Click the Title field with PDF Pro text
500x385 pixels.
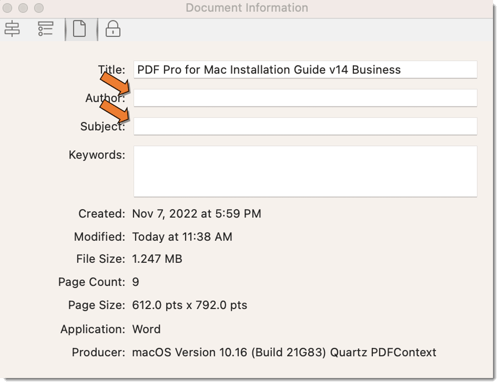point(305,70)
